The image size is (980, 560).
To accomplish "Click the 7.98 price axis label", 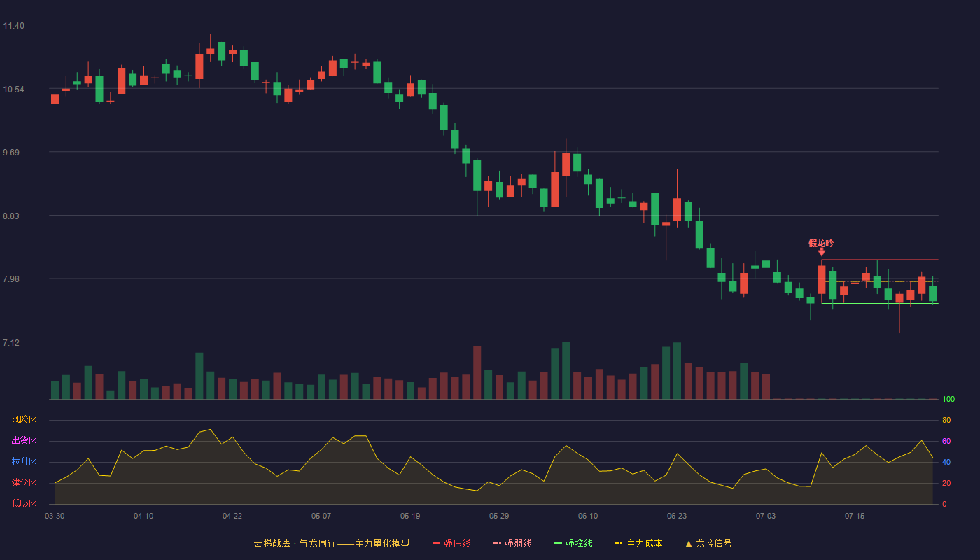I will [11, 279].
